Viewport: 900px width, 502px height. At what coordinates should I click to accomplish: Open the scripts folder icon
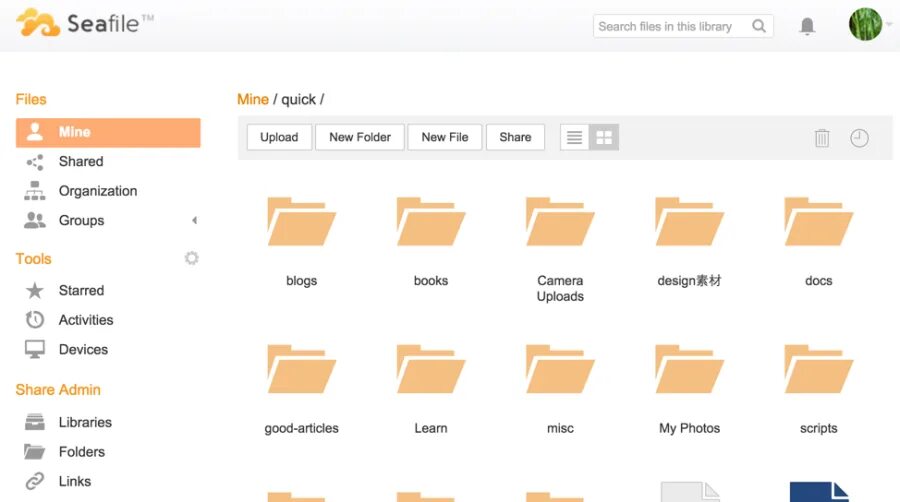click(818, 369)
